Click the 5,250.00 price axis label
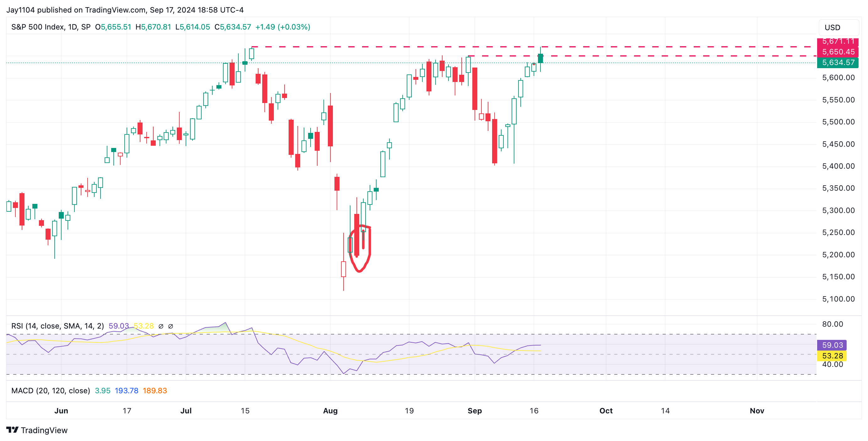Image resolution: width=868 pixels, height=441 pixels. 838,232
